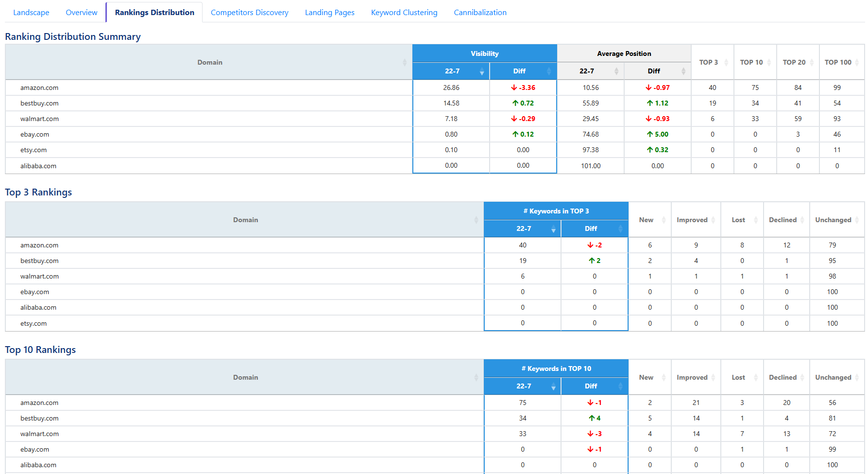
Task: Sort Top 10 Rankings New column arrows
Action: point(664,377)
